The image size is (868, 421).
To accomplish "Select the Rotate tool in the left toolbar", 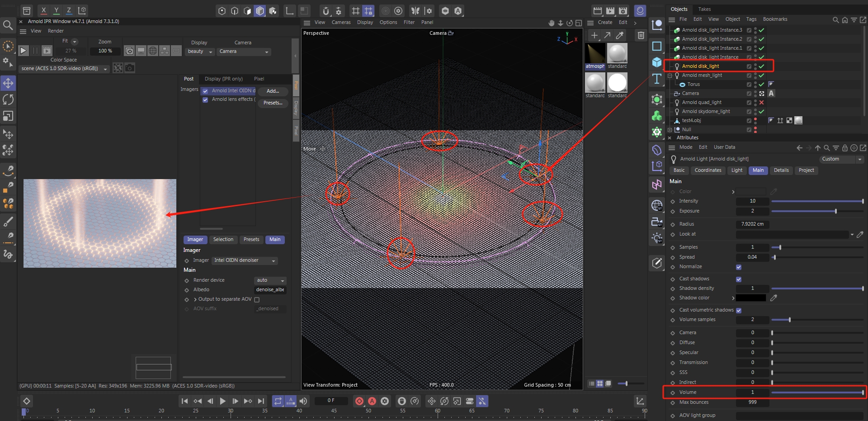I will 8,99.
